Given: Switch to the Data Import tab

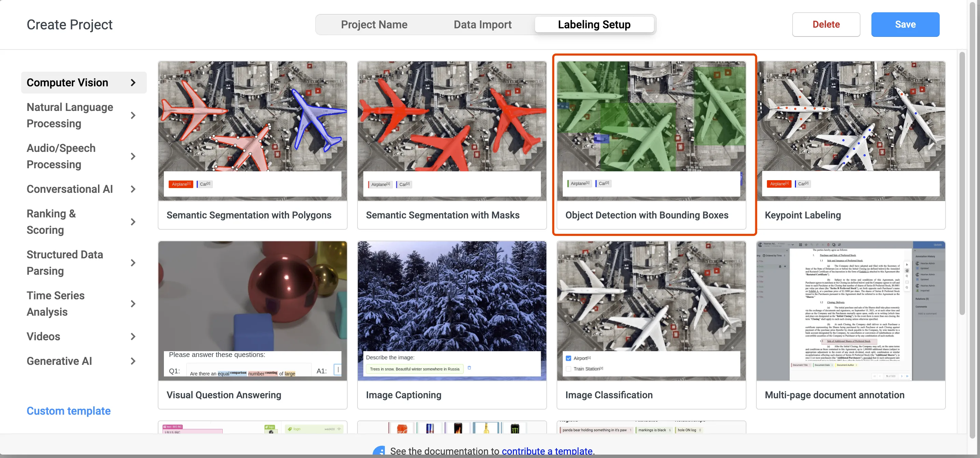Looking at the screenshot, I should pos(482,24).
